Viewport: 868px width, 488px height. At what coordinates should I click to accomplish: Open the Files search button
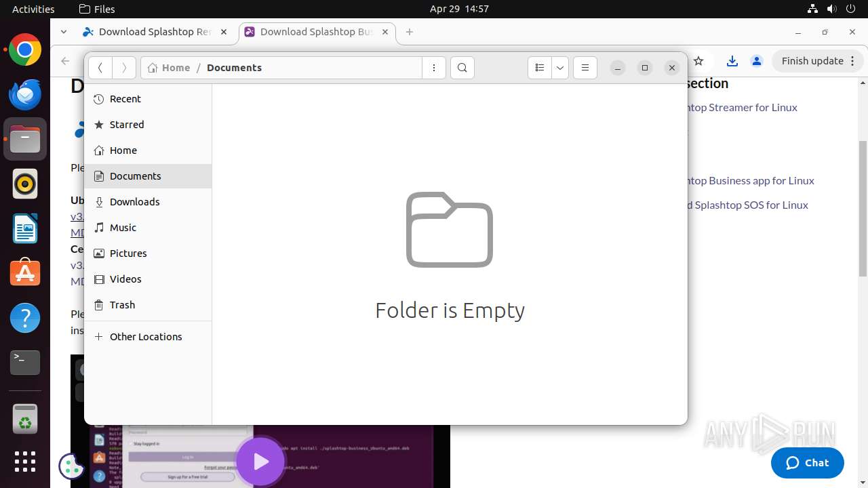(462, 68)
